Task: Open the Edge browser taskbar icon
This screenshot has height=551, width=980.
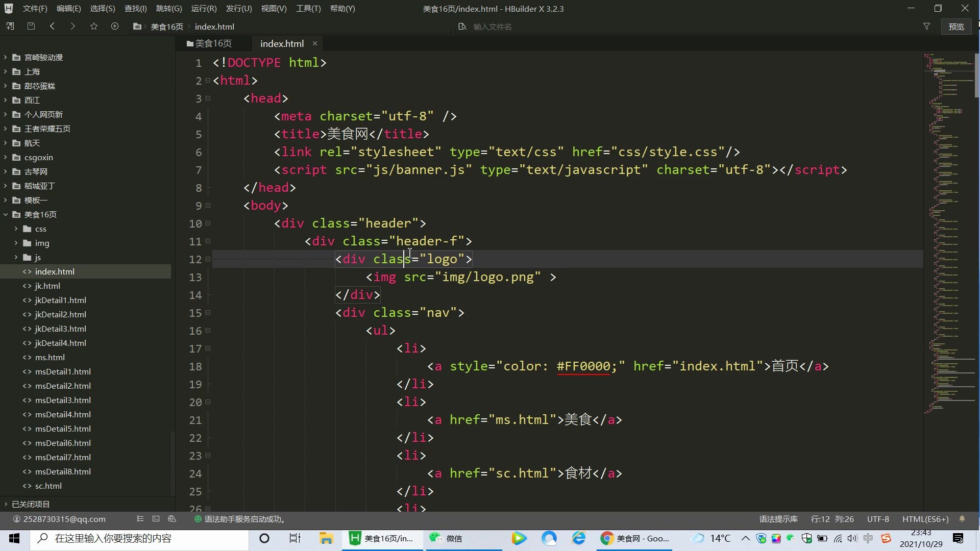Action: 579,538
